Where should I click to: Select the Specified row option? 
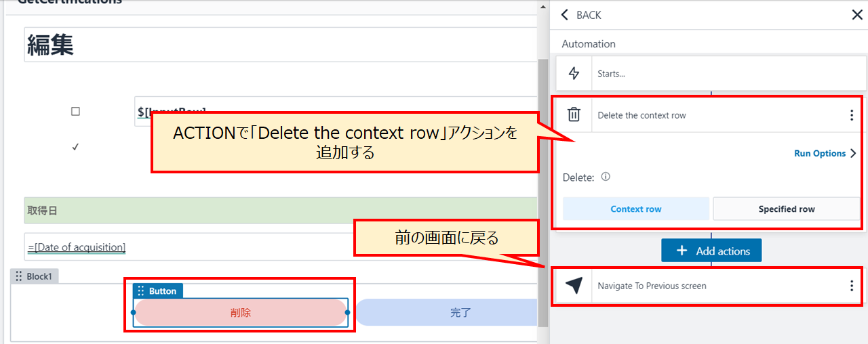pyautogui.click(x=787, y=209)
